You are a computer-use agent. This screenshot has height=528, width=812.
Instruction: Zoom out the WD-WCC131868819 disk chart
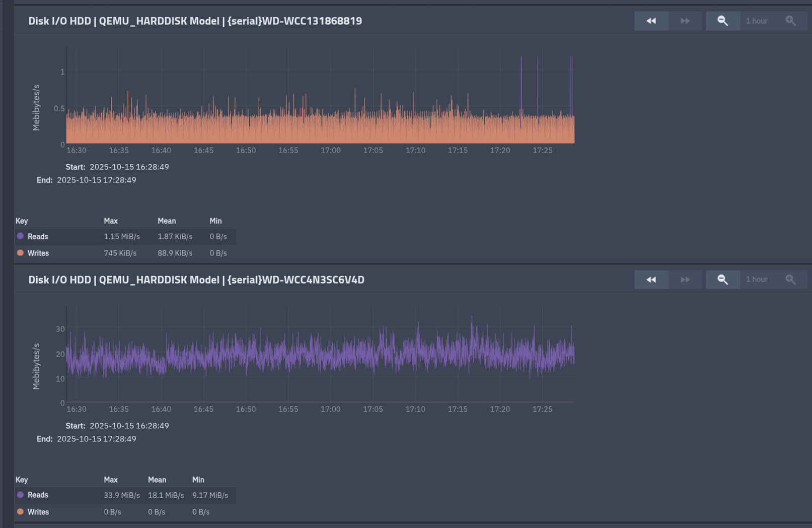pyautogui.click(x=722, y=21)
